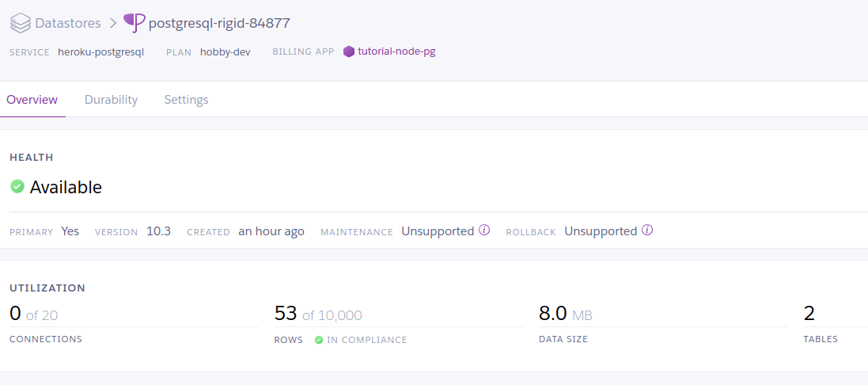Click the Datastores stack icon

[x=20, y=23]
